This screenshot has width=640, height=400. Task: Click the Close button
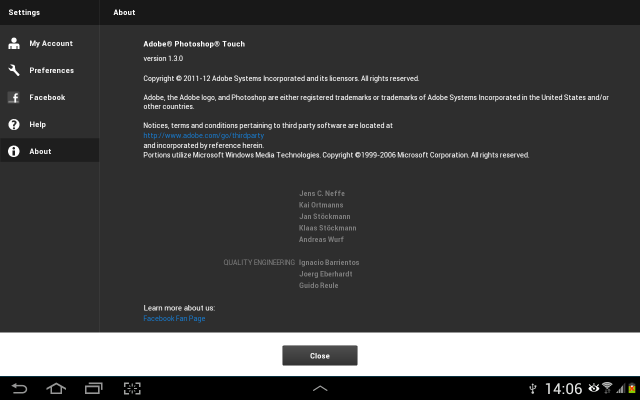click(x=320, y=356)
